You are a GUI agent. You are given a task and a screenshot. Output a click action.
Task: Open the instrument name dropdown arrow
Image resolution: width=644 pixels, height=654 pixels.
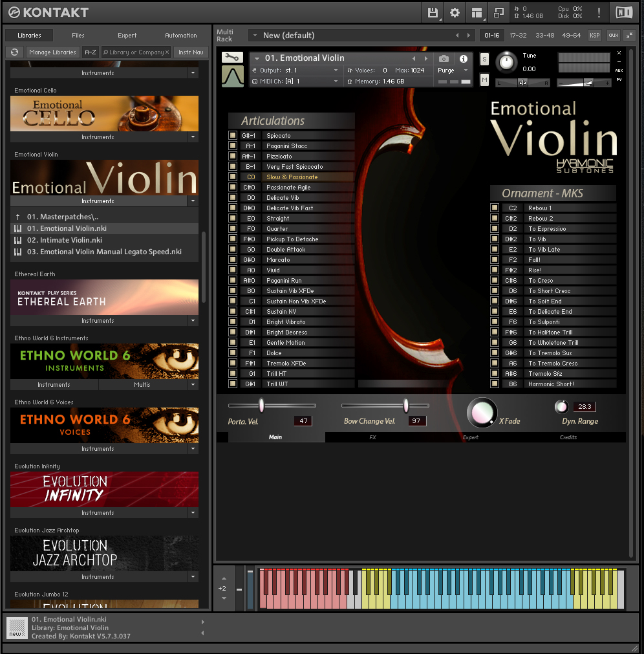point(257,58)
